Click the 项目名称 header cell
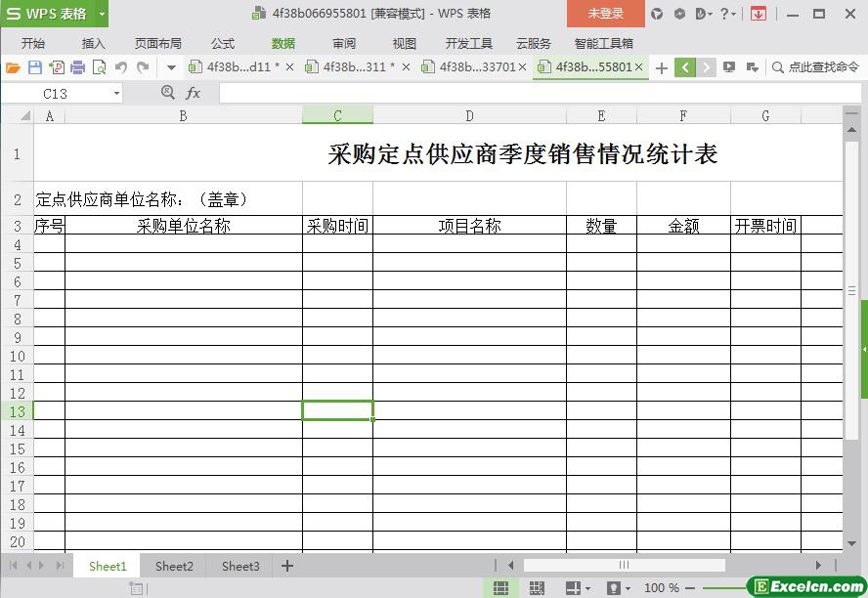This screenshot has height=598, width=868. [469, 225]
